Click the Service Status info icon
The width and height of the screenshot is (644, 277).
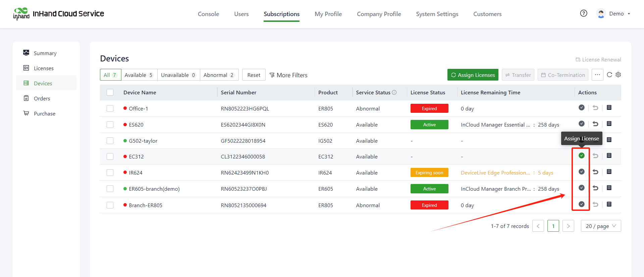(394, 92)
